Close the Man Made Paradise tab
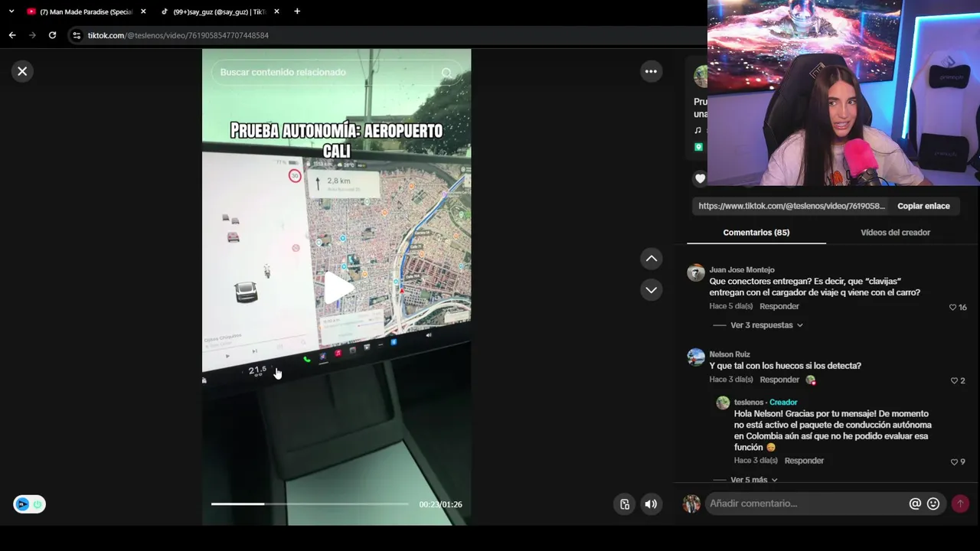This screenshot has height=551, width=980. (x=143, y=11)
